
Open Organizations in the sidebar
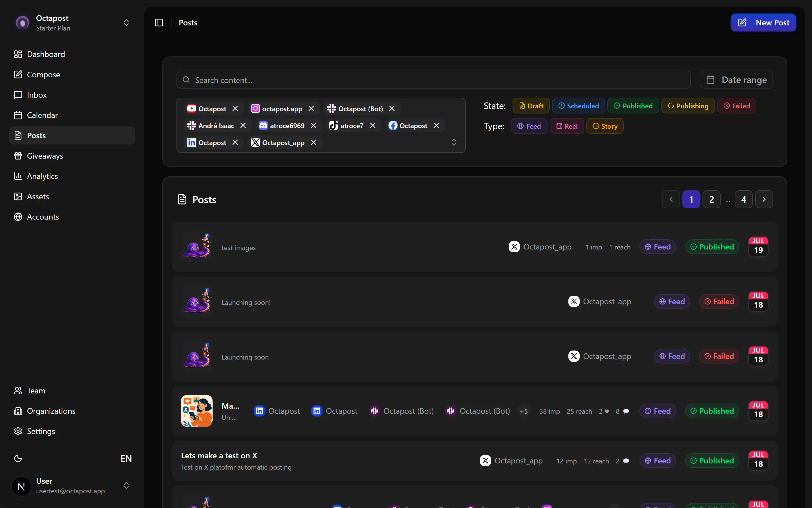72,411
